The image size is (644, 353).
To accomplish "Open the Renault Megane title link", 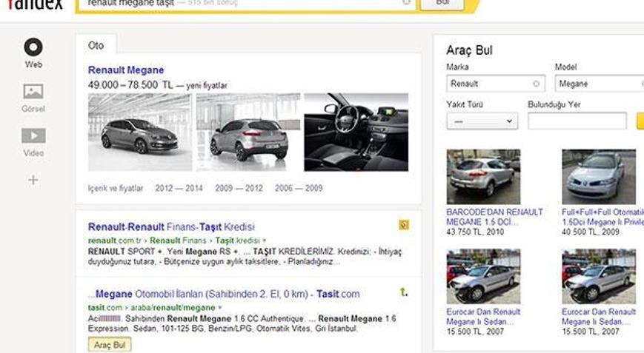I will coord(126,70).
